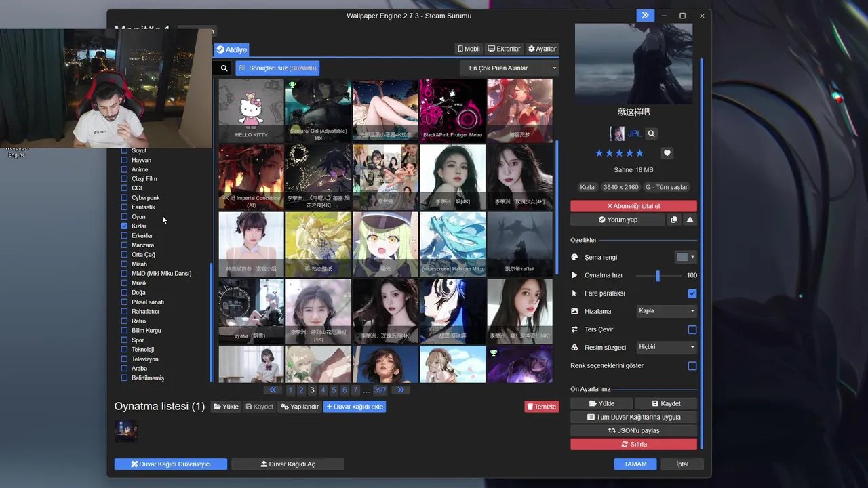
Task: Go to next pages with right double-arrow
Action: coord(401,390)
